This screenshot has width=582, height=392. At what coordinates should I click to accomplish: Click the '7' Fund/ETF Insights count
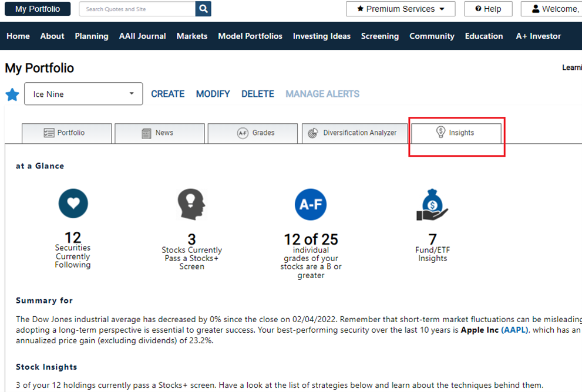pos(432,239)
